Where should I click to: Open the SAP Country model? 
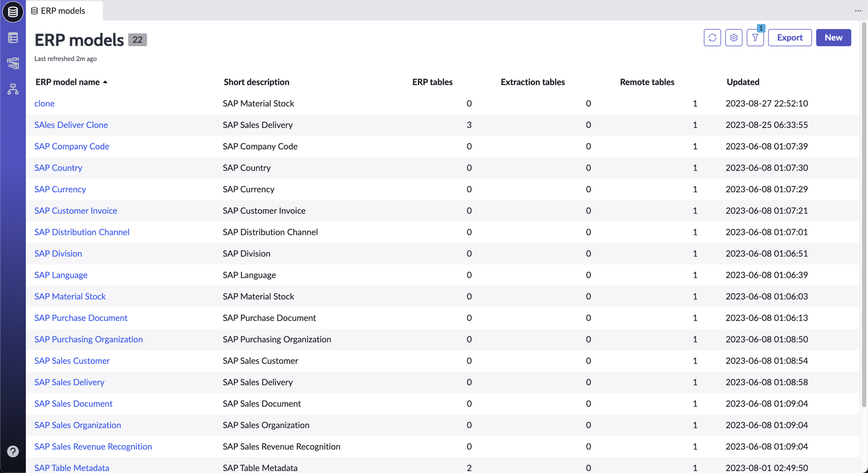tap(58, 167)
